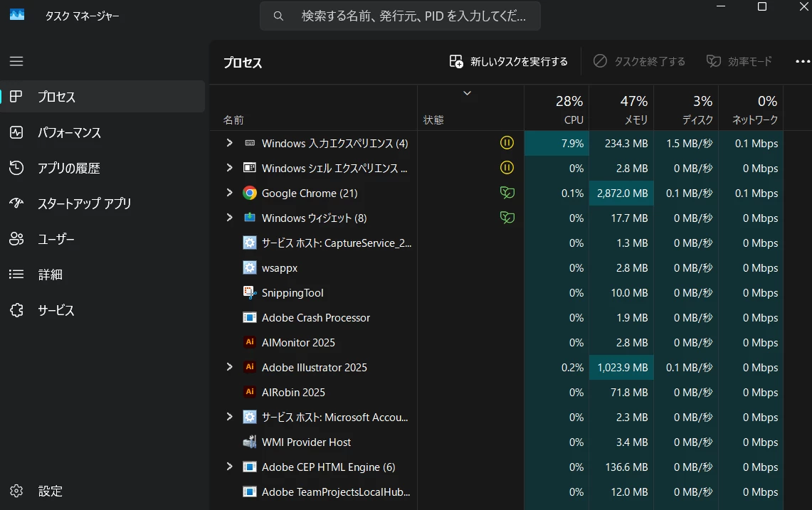Open the ユーザー tab

coord(103,239)
